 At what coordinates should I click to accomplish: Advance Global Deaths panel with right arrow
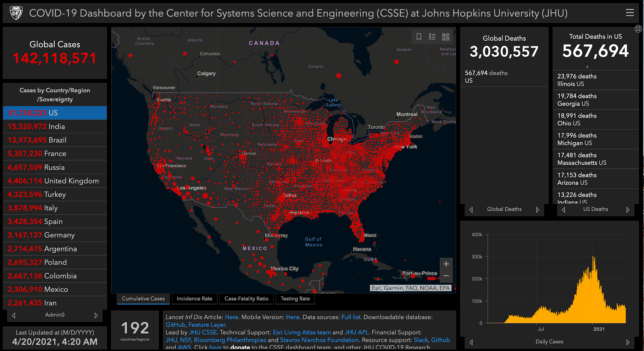(x=538, y=210)
